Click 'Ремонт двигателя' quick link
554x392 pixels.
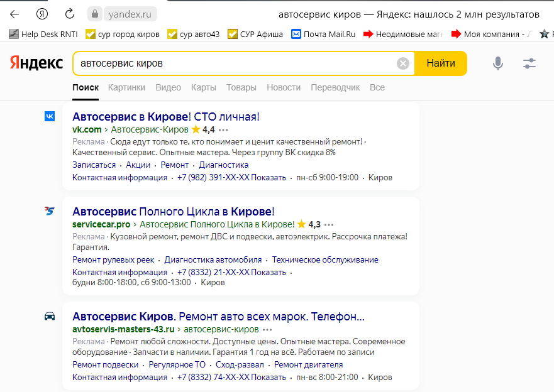(x=309, y=364)
